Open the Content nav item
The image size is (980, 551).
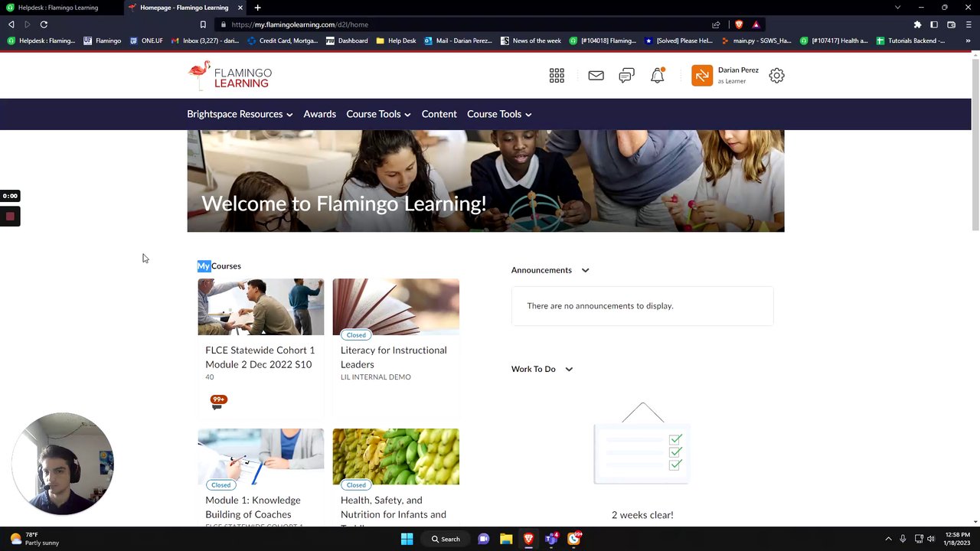439,114
